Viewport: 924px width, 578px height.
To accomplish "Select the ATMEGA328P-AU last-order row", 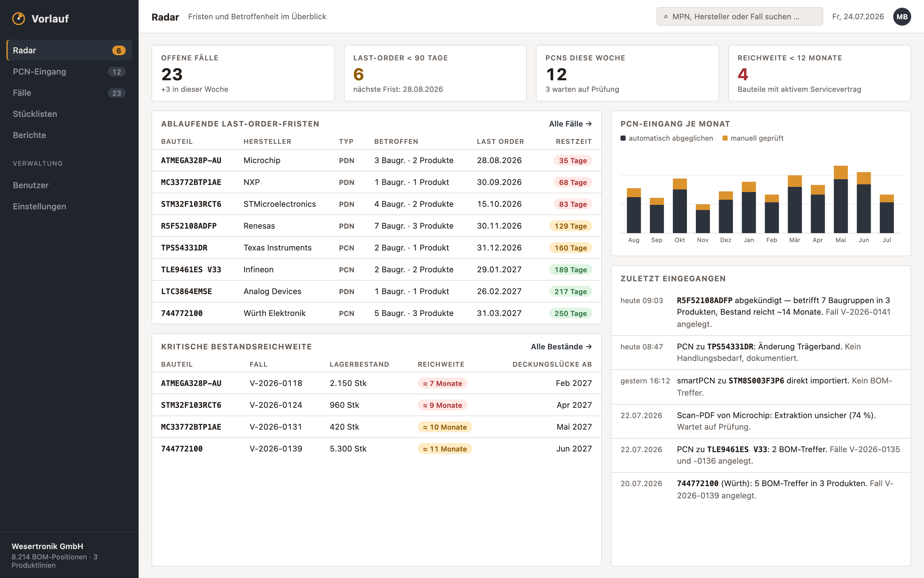I will [x=376, y=161].
